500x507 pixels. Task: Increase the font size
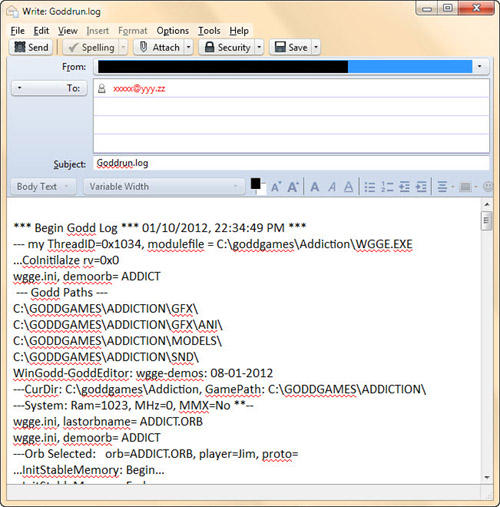pos(293,187)
